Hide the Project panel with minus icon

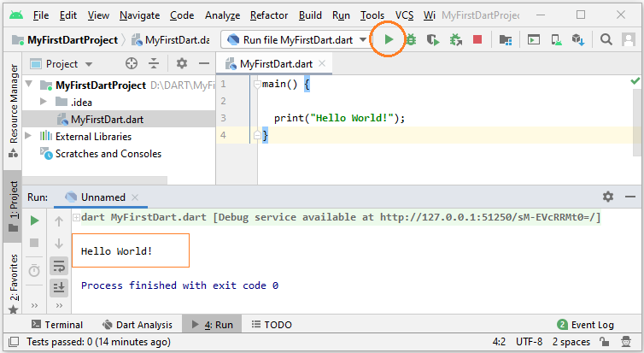click(204, 63)
